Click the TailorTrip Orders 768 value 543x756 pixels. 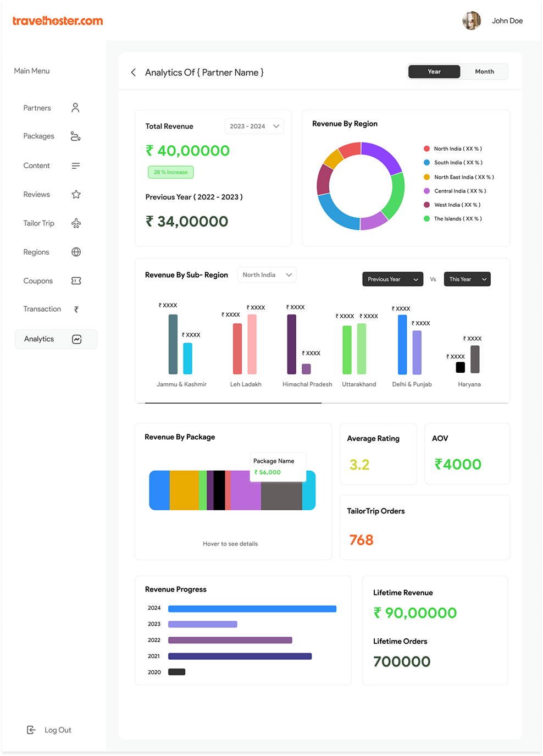[x=361, y=540]
